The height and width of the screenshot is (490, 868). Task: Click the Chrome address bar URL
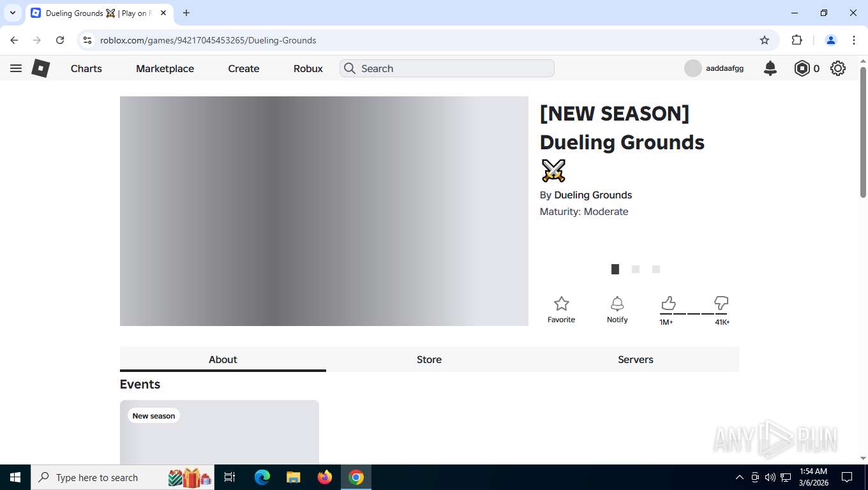tap(208, 40)
